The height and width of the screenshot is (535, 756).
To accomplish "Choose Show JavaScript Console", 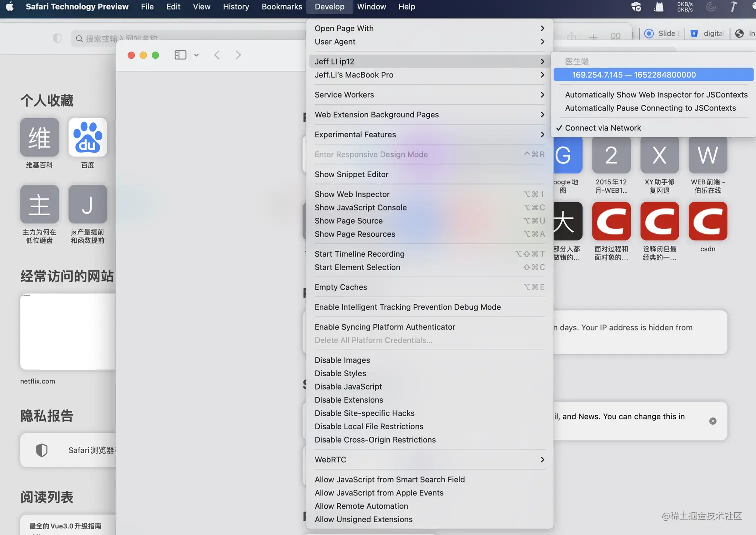I will click(x=430, y=208).
